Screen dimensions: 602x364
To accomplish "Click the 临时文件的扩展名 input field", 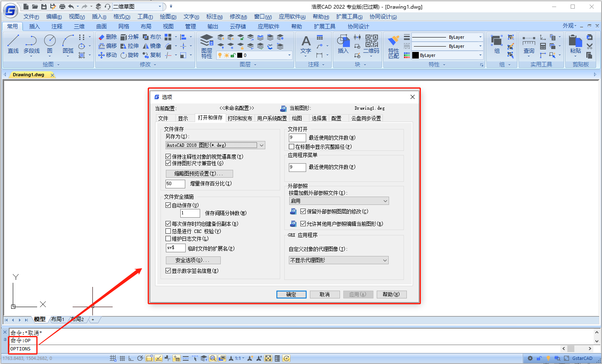I will [x=175, y=248].
